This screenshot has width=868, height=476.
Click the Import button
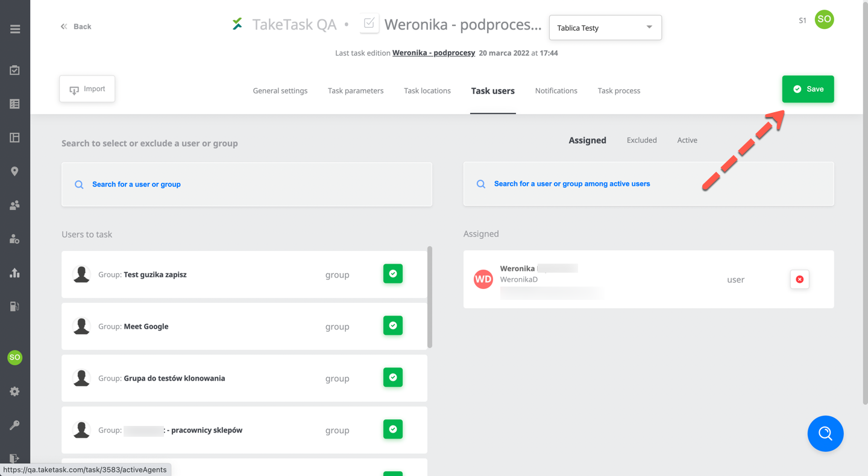click(87, 89)
